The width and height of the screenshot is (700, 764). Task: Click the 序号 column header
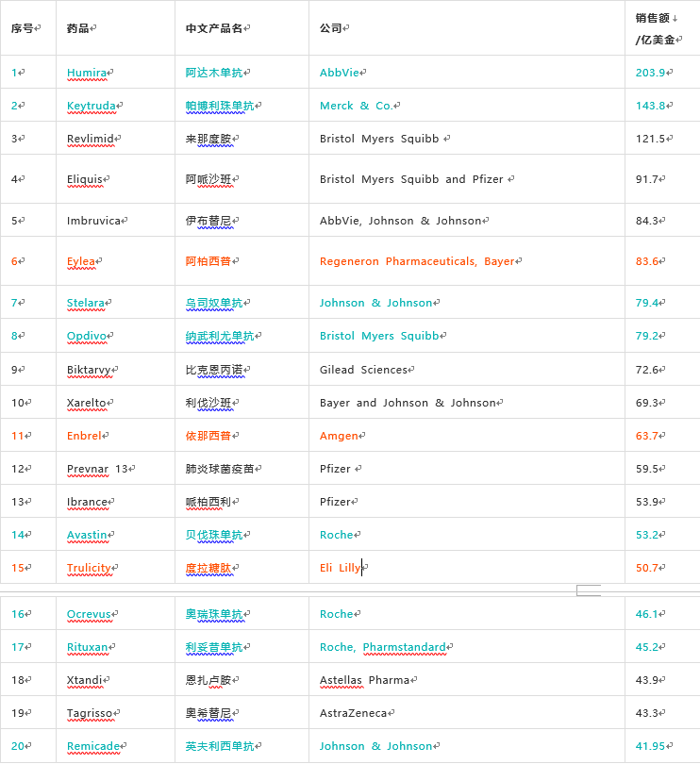pyautogui.click(x=21, y=28)
